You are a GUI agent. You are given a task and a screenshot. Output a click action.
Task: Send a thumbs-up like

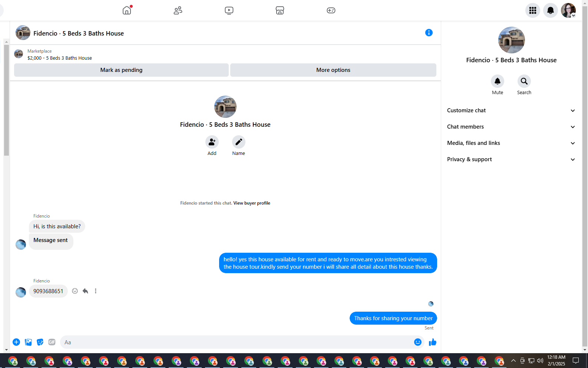pos(433,342)
